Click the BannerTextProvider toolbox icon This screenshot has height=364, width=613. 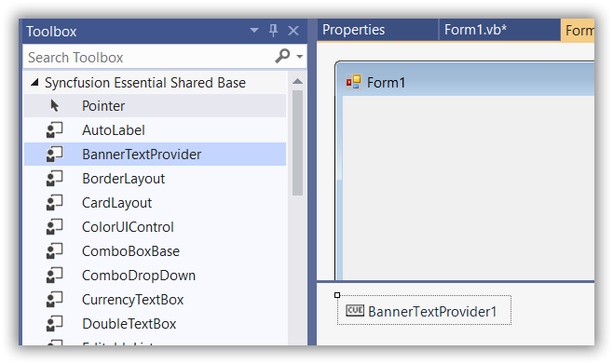click(54, 155)
